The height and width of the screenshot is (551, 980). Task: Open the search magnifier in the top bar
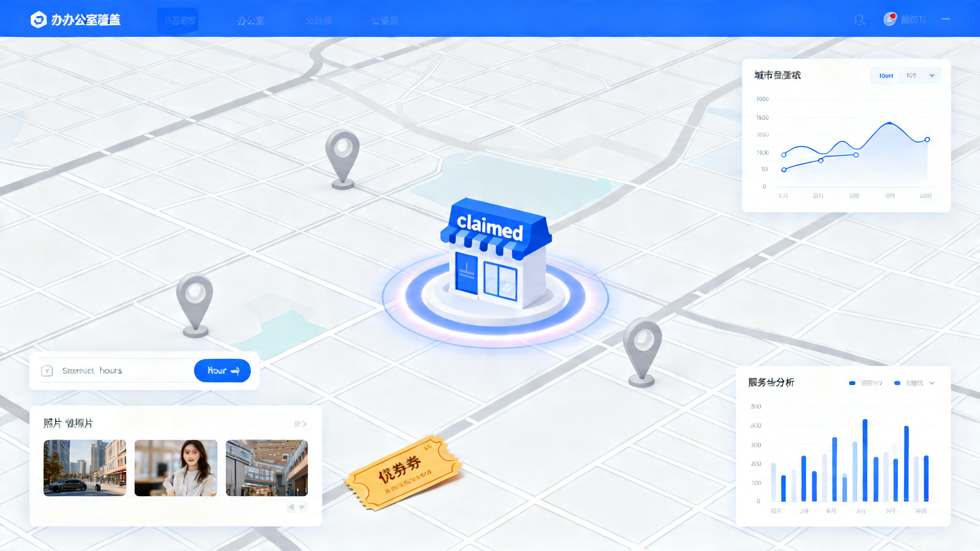click(x=859, y=20)
